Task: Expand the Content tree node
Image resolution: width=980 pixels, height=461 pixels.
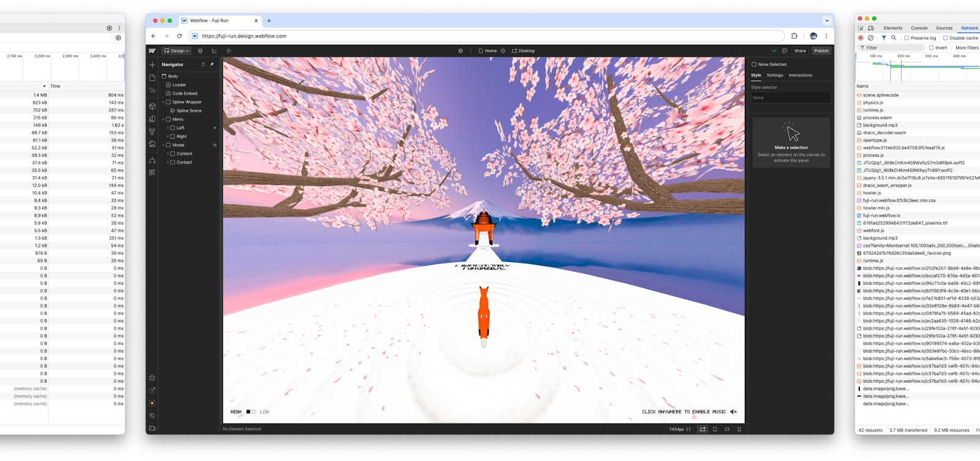Action: [168, 154]
